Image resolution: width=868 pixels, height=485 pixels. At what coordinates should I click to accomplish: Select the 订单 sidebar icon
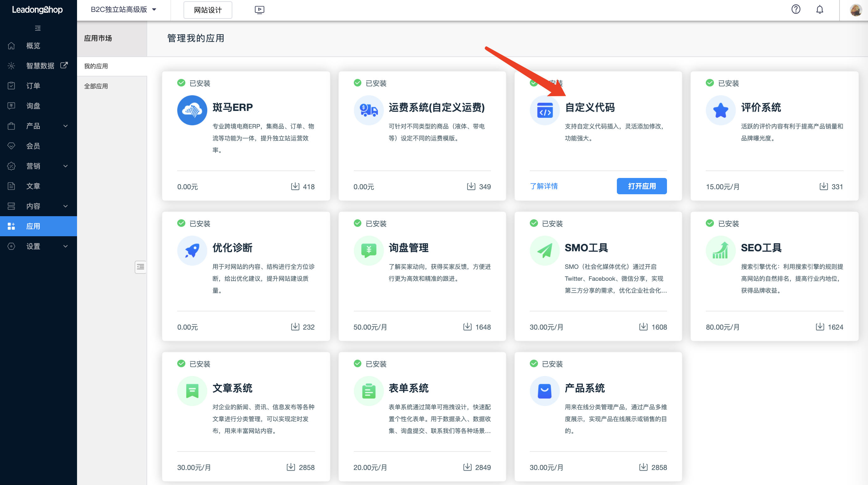[11, 86]
